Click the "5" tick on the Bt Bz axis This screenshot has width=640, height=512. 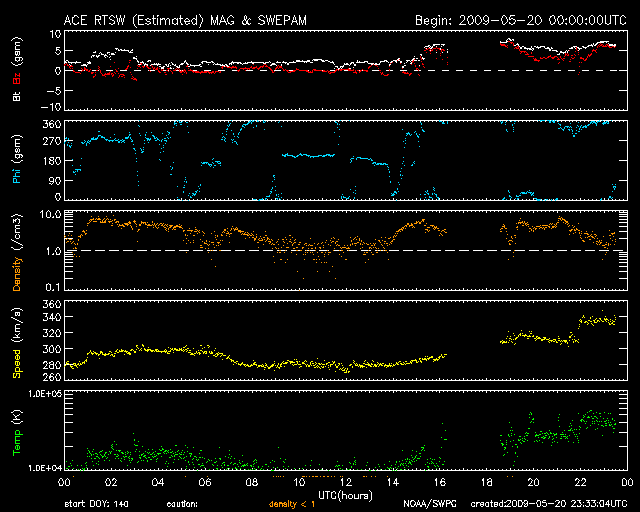point(58,51)
